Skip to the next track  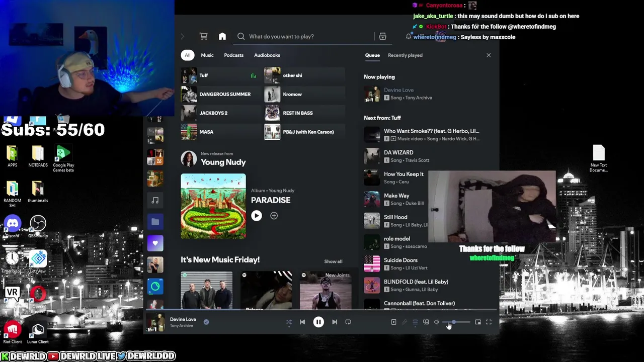335,322
